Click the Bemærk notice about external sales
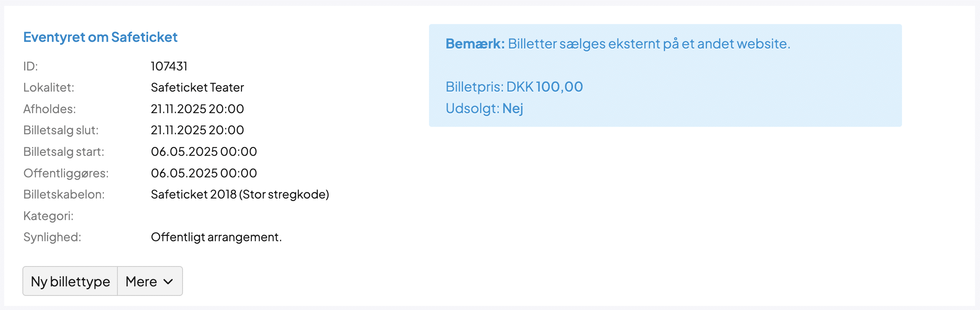 pos(618,44)
